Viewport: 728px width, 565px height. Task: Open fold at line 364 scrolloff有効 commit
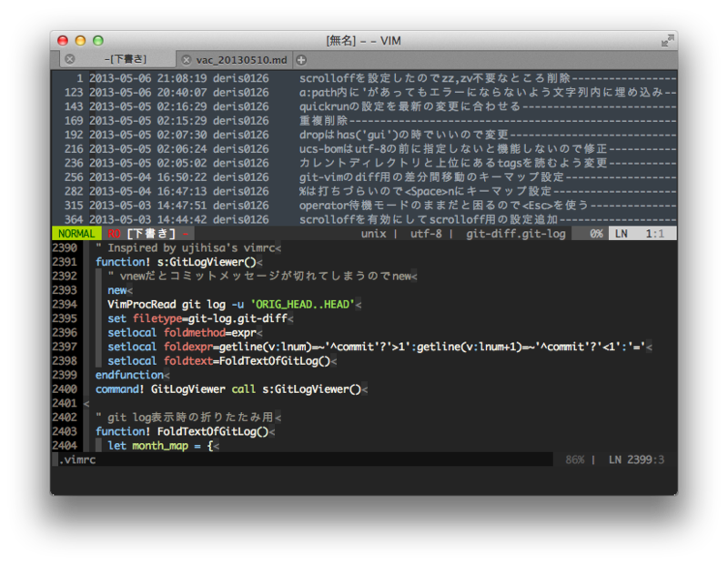click(364, 219)
